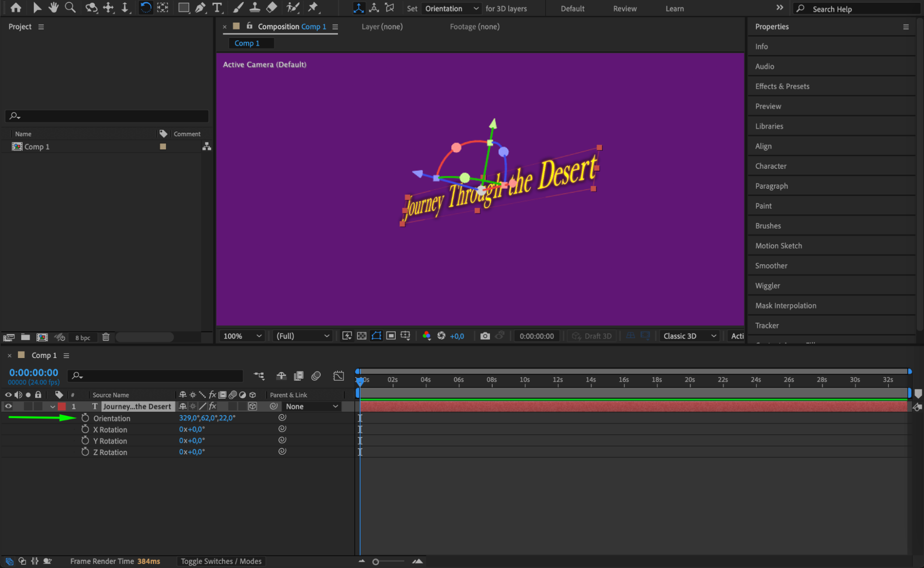Click the red label color of layer 1
This screenshot has width=924, height=568.
(x=61, y=407)
